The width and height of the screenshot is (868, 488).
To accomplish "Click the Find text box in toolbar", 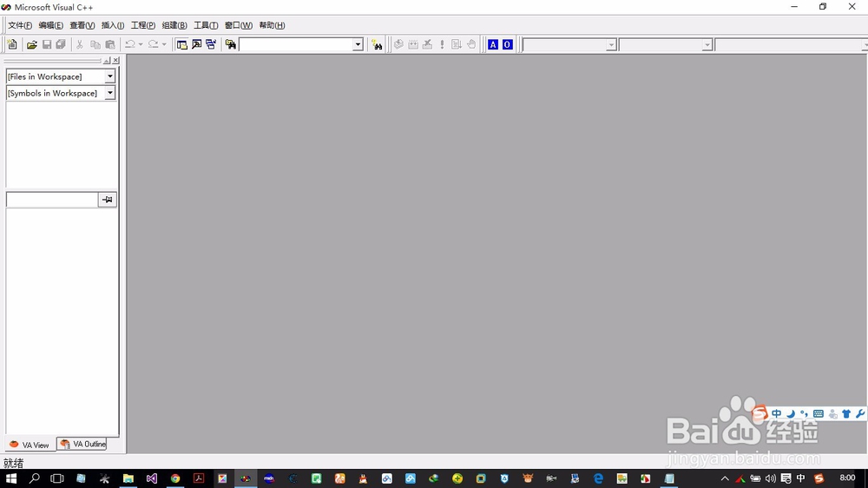I will [296, 45].
